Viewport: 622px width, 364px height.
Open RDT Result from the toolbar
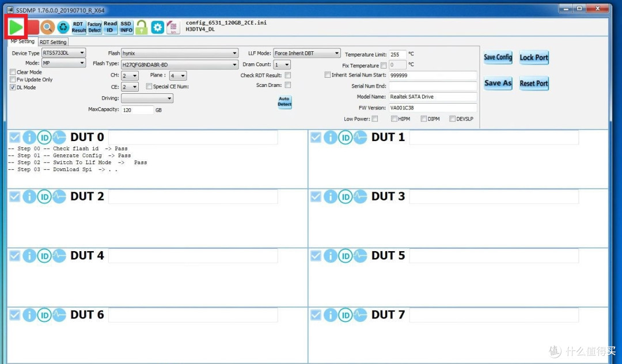point(79,27)
